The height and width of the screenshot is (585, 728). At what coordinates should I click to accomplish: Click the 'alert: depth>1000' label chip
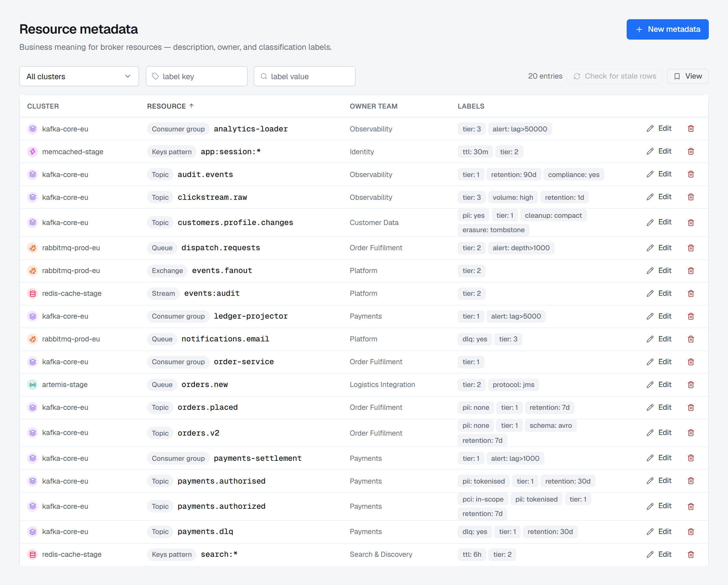tap(521, 248)
